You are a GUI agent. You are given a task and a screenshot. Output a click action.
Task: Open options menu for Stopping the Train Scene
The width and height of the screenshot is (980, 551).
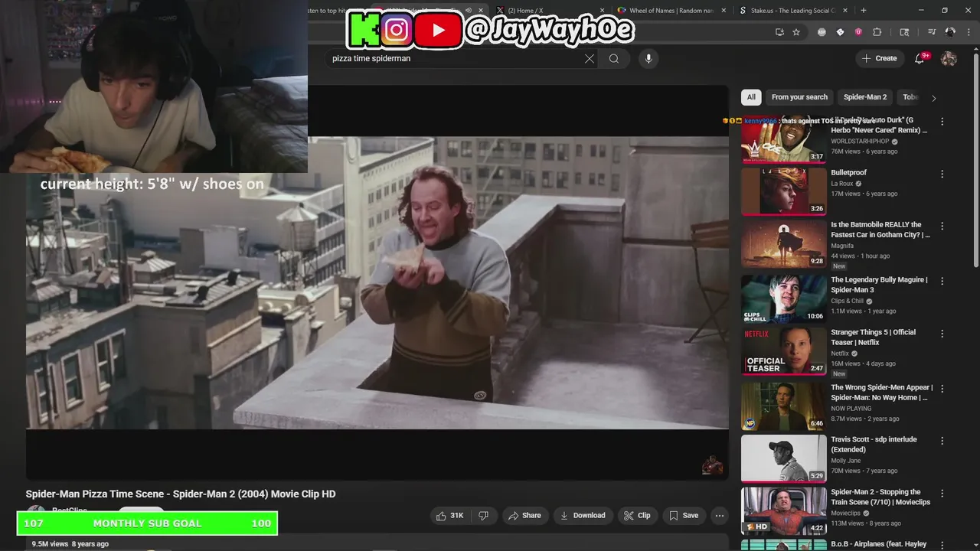tap(942, 494)
